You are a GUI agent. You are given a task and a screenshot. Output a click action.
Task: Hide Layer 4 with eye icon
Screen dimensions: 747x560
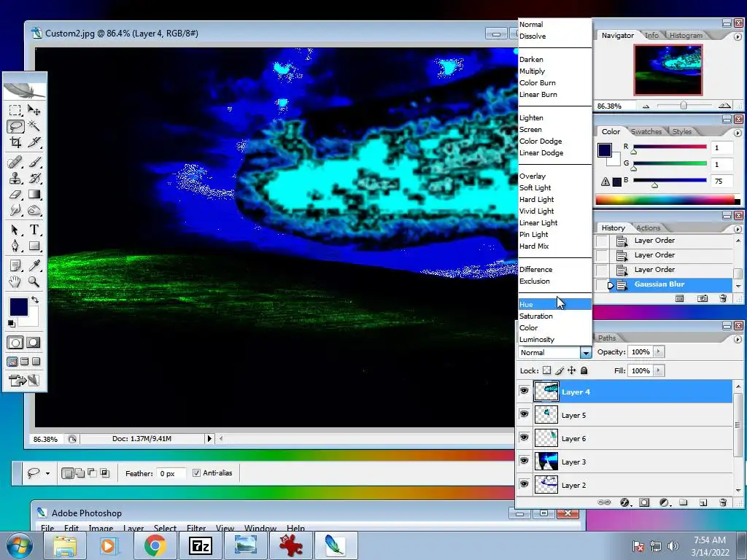click(524, 391)
